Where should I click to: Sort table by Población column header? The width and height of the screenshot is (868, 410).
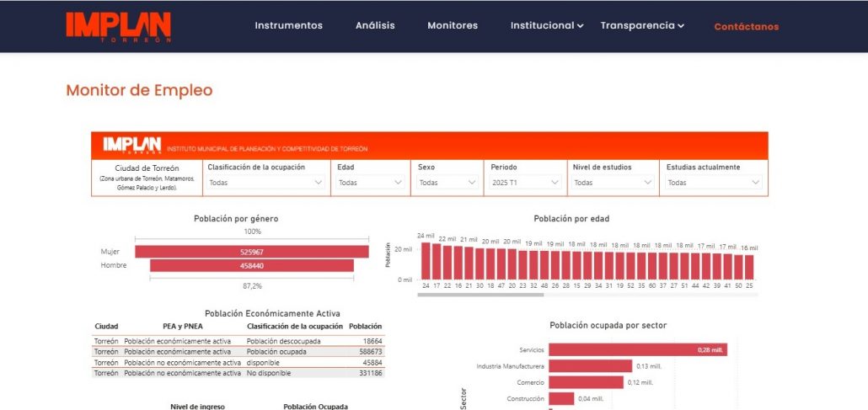click(x=365, y=326)
